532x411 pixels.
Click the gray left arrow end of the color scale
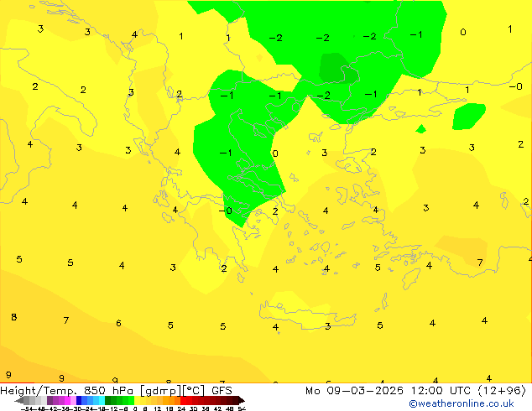19,400
